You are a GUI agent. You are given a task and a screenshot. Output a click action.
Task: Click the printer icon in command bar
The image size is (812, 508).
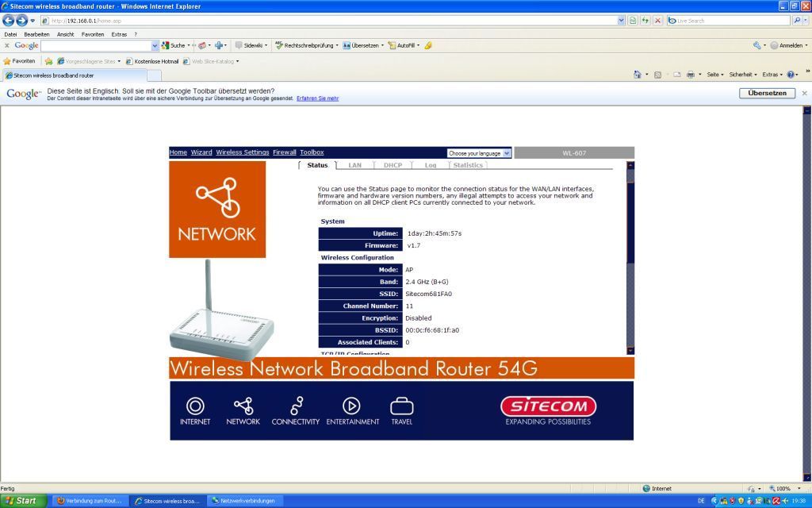(691, 75)
